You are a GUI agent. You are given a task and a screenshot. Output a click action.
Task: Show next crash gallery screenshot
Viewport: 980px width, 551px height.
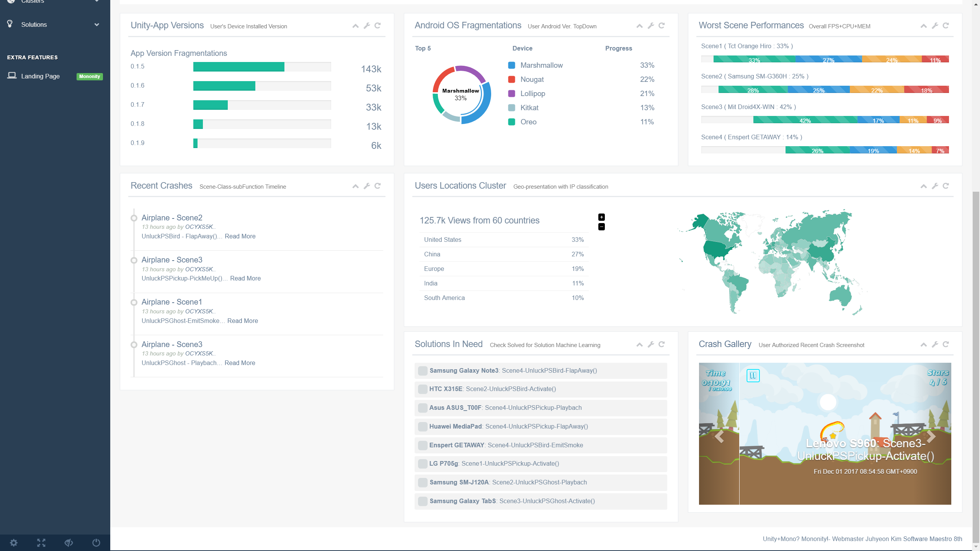931,437
